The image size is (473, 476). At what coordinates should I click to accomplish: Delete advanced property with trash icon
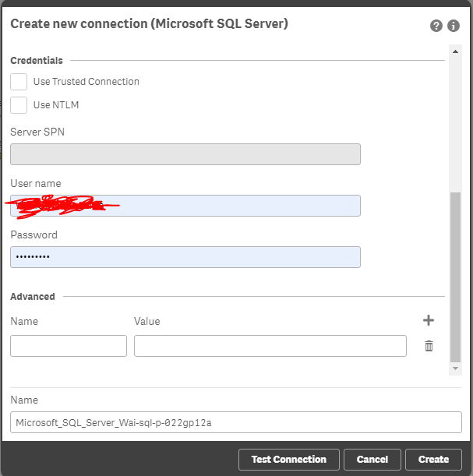click(x=429, y=346)
